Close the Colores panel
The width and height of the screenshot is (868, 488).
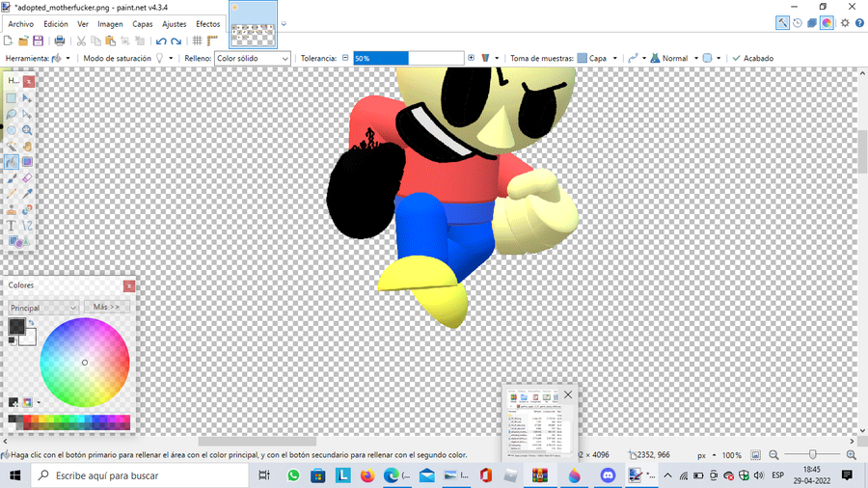[129, 285]
